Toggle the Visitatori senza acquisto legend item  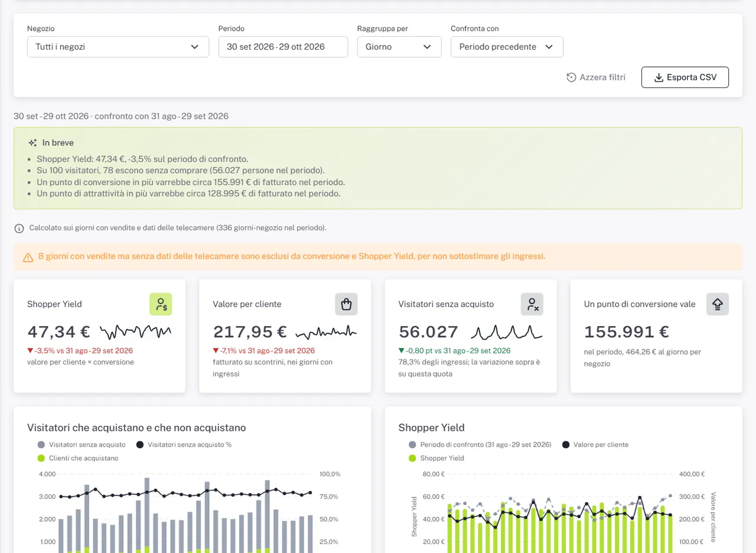click(x=82, y=444)
